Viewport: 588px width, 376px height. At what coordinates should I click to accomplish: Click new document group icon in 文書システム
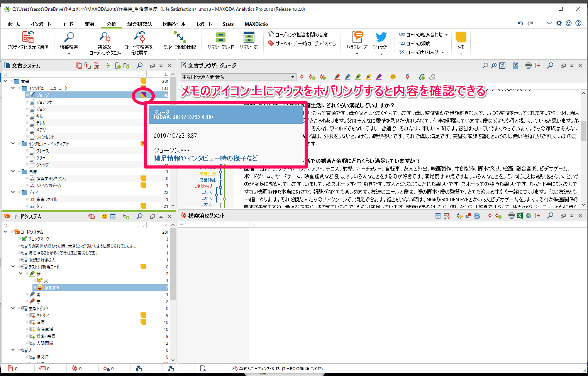[127, 66]
